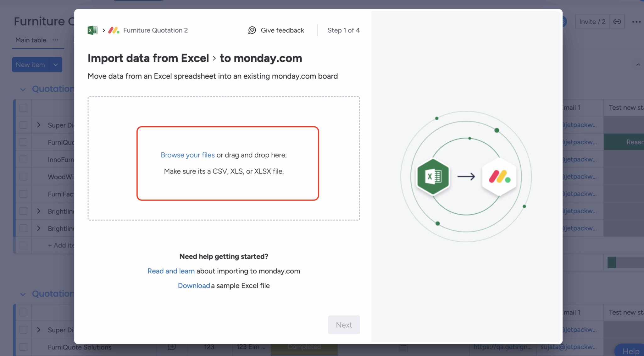
Task: Open the Main table options dots
Action: click(x=56, y=40)
